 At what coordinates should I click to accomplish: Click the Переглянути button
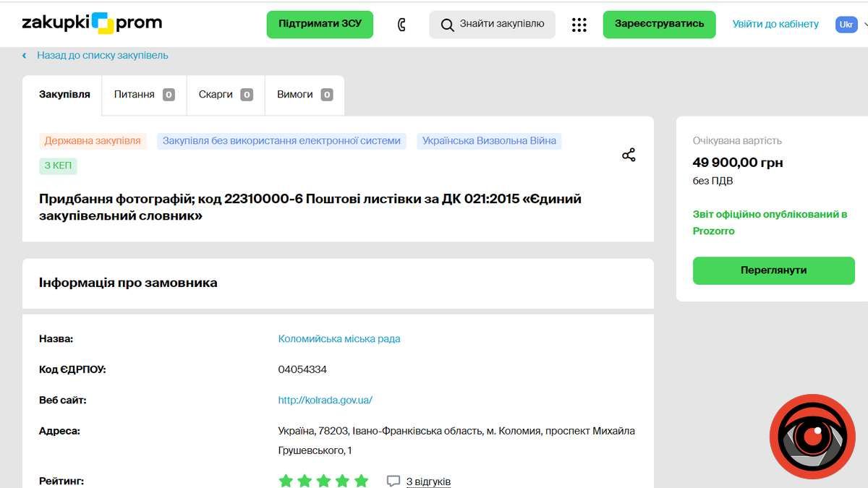click(773, 270)
